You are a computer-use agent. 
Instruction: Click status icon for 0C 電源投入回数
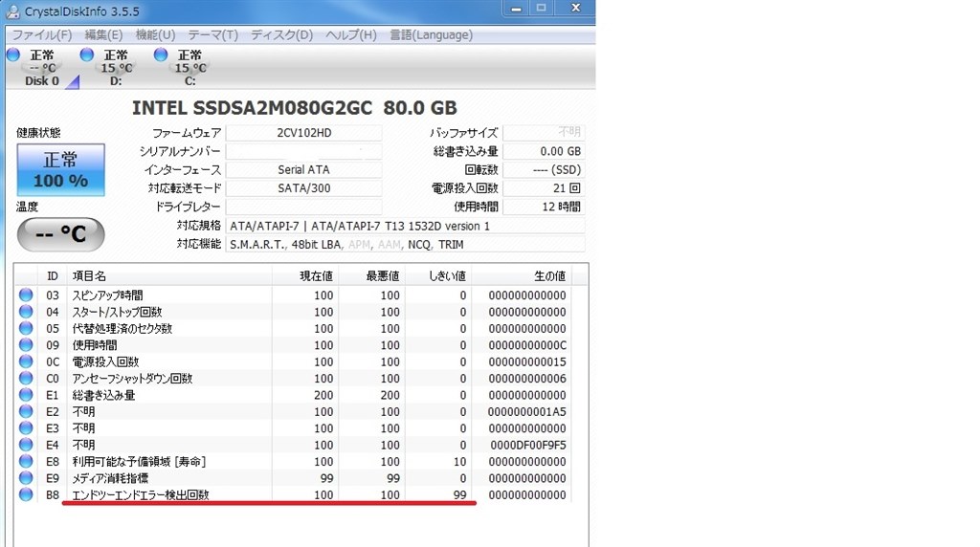[26, 361]
